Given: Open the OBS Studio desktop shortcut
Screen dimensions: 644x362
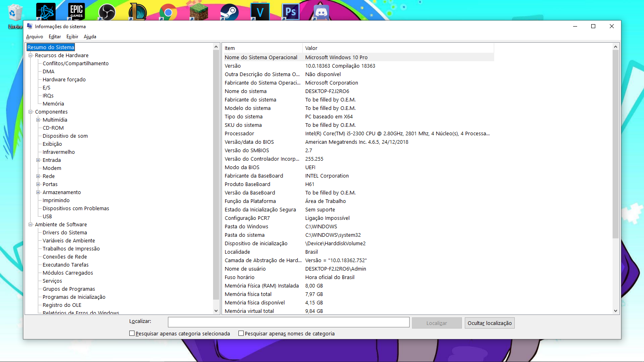Looking at the screenshot, I should pos(107,12).
